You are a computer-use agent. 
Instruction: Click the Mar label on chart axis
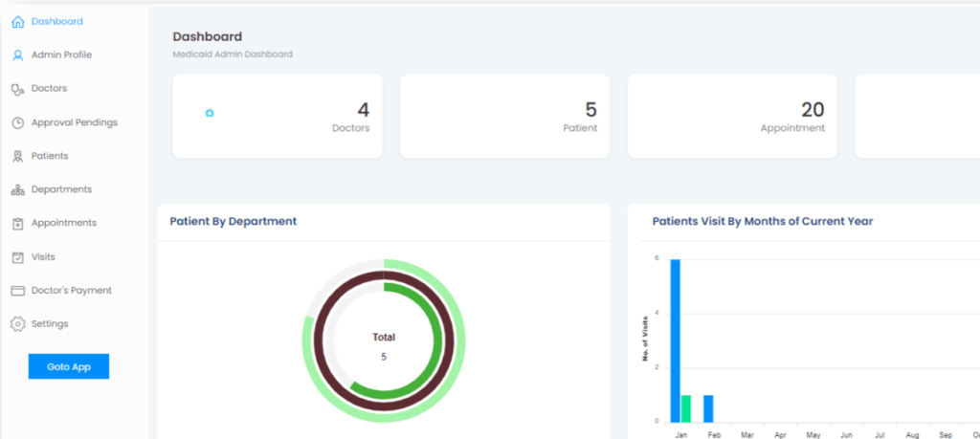[746, 434]
